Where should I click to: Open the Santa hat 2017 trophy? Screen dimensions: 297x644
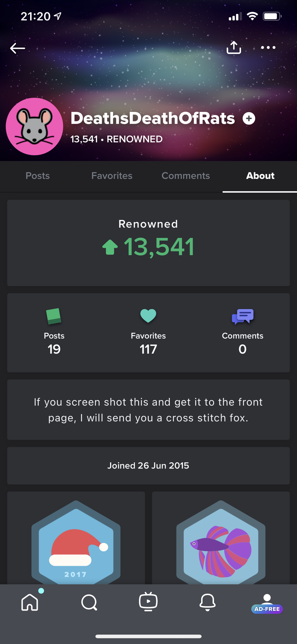pyautogui.click(x=76, y=542)
